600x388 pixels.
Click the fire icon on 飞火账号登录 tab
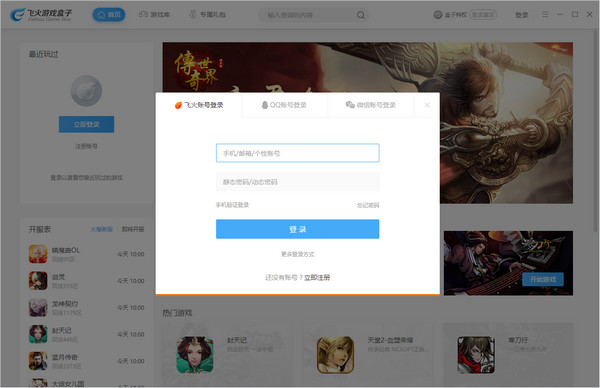[x=178, y=105]
